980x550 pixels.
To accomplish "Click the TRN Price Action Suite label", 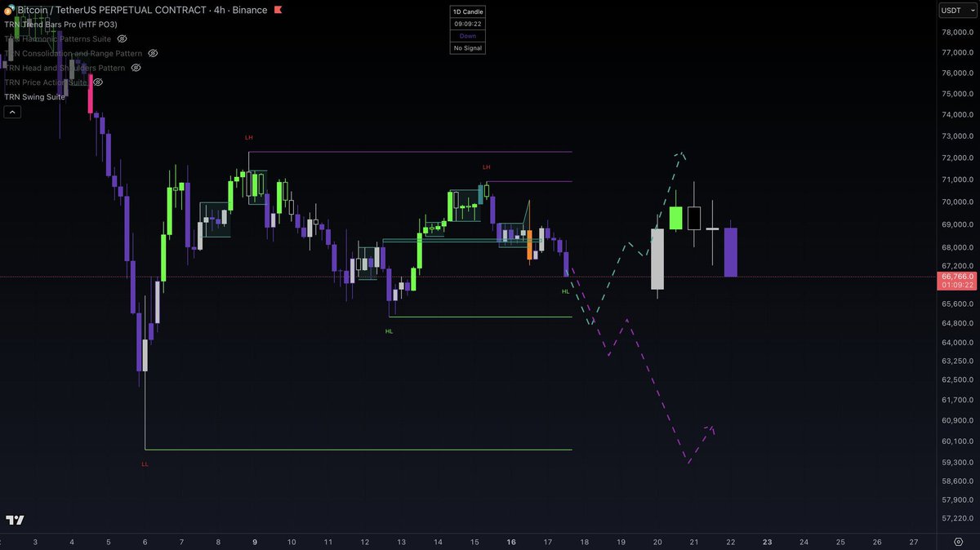I will [x=46, y=82].
